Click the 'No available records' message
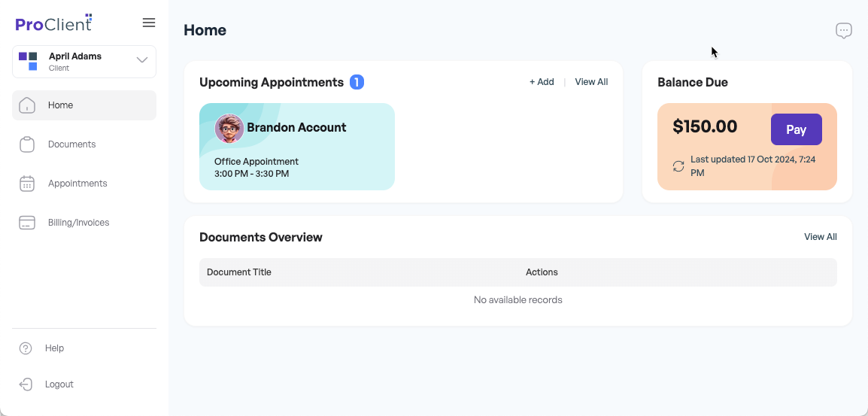This screenshot has width=868, height=416. coord(518,300)
